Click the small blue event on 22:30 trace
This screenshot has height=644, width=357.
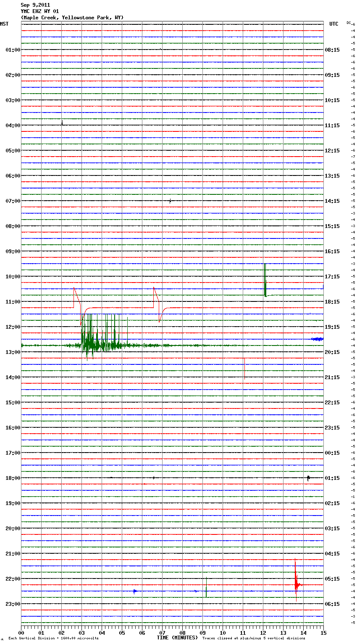[x=134, y=591]
